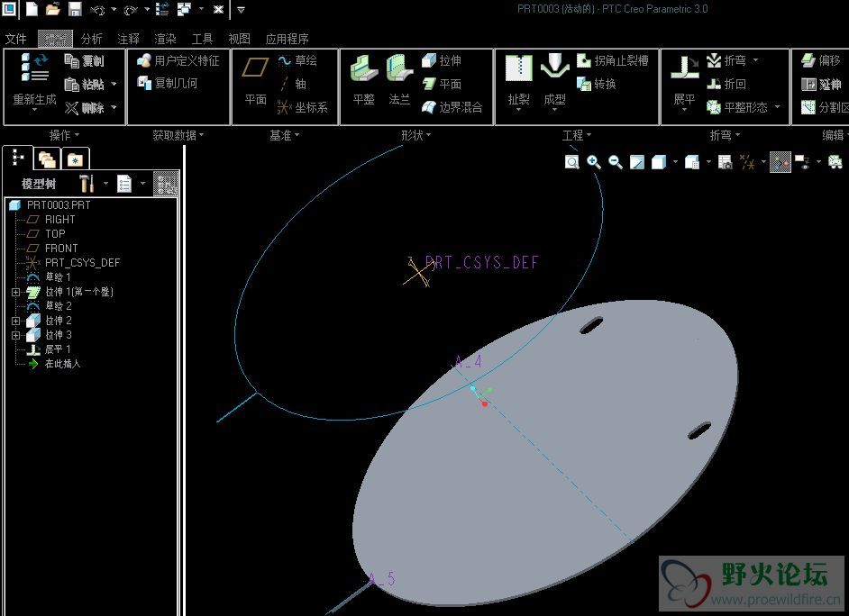Click 拐角止裂槽 corner relief
Viewport: 849px width, 616px height.
click(612, 60)
